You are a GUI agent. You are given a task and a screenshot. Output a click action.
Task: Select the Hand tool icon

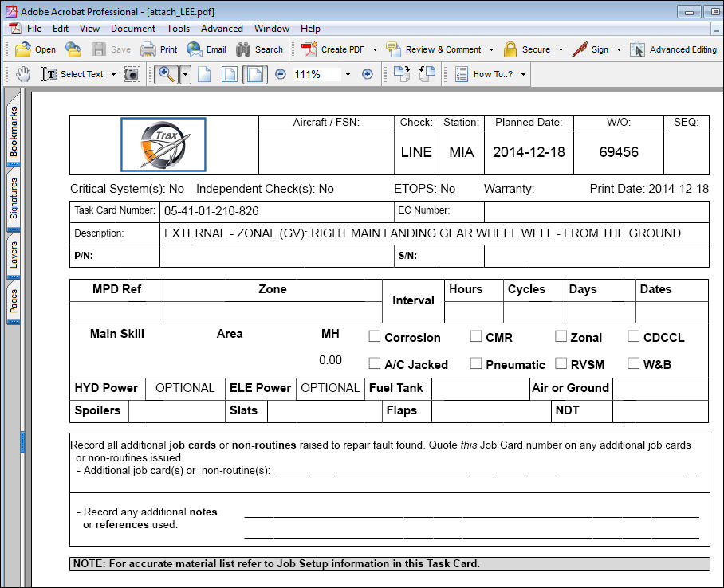coord(23,74)
